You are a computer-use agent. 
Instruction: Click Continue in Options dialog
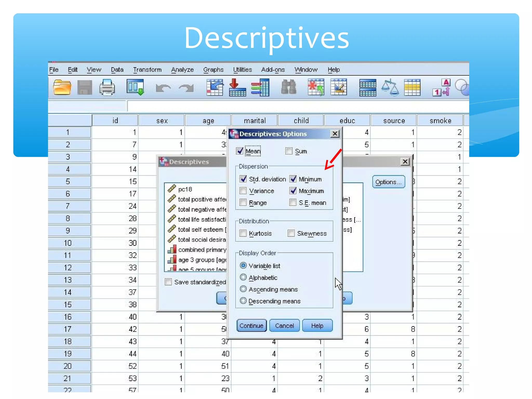click(x=251, y=325)
